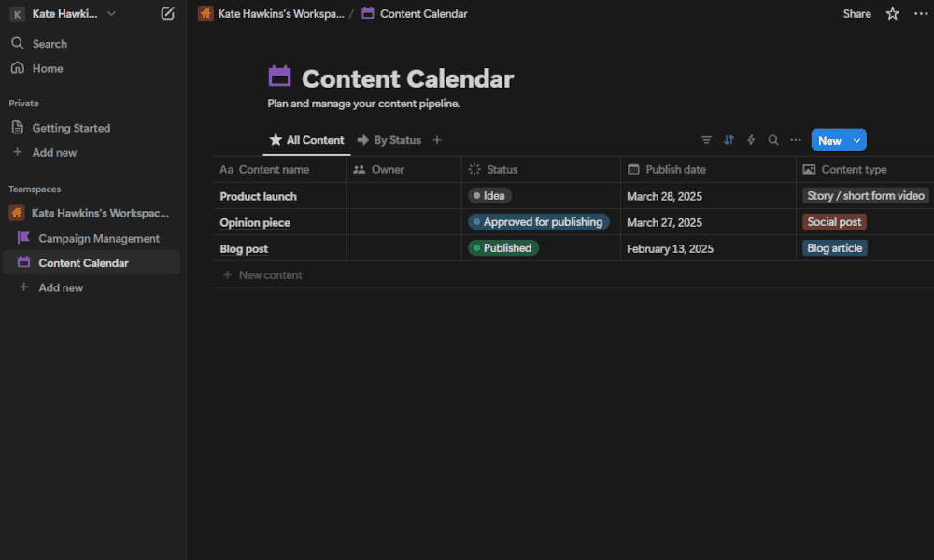Image resolution: width=934 pixels, height=560 pixels.
Task: Click the Share button
Action: pyautogui.click(x=857, y=14)
